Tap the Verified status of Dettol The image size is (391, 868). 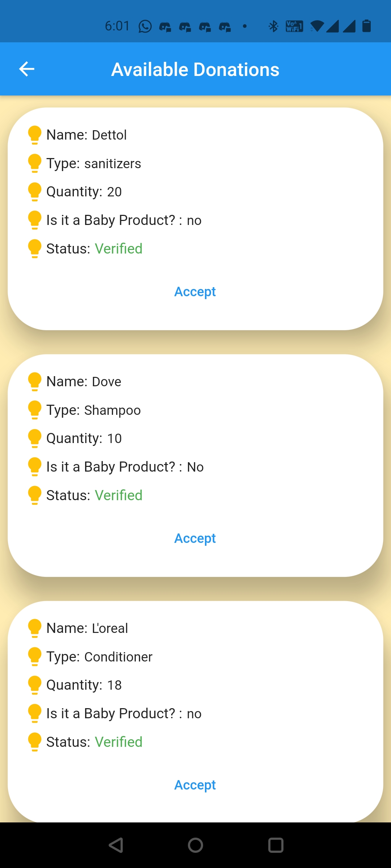[119, 249]
